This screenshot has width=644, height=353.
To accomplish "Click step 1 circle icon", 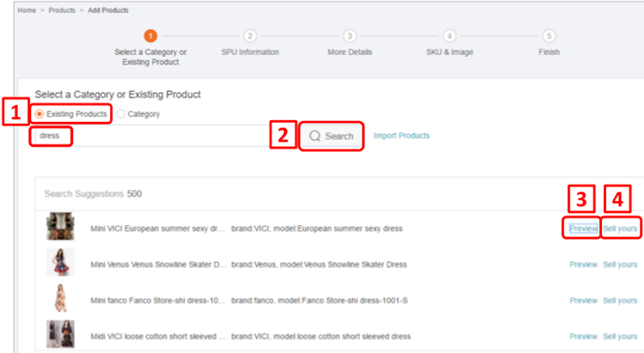I will [150, 35].
